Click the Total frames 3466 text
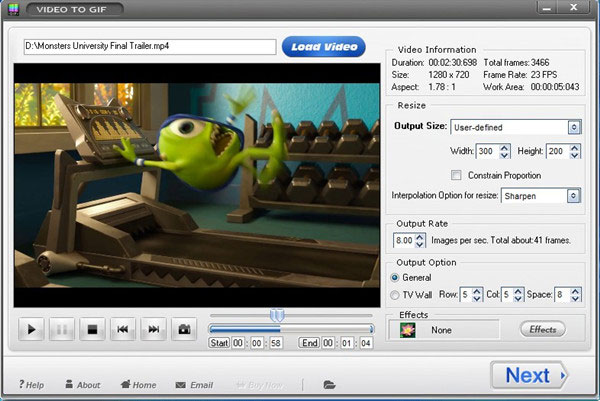This screenshot has width=600, height=401. pyautogui.click(x=516, y=62)
